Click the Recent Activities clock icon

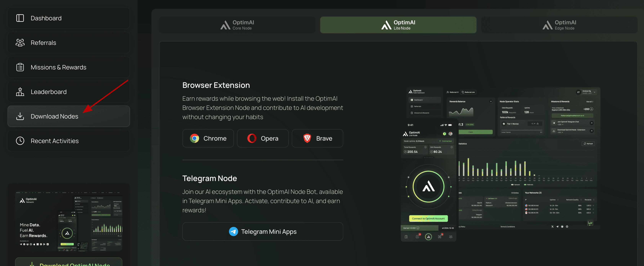[x=20, y=141]
